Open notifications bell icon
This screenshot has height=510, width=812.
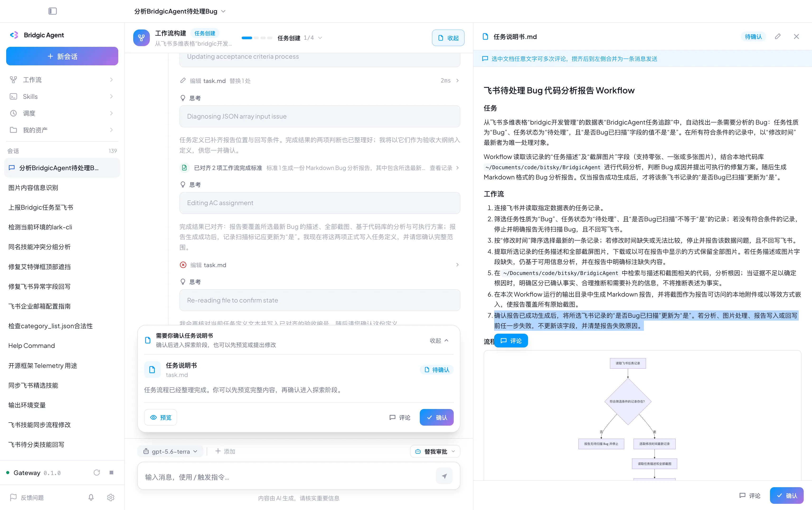[91, 497]
